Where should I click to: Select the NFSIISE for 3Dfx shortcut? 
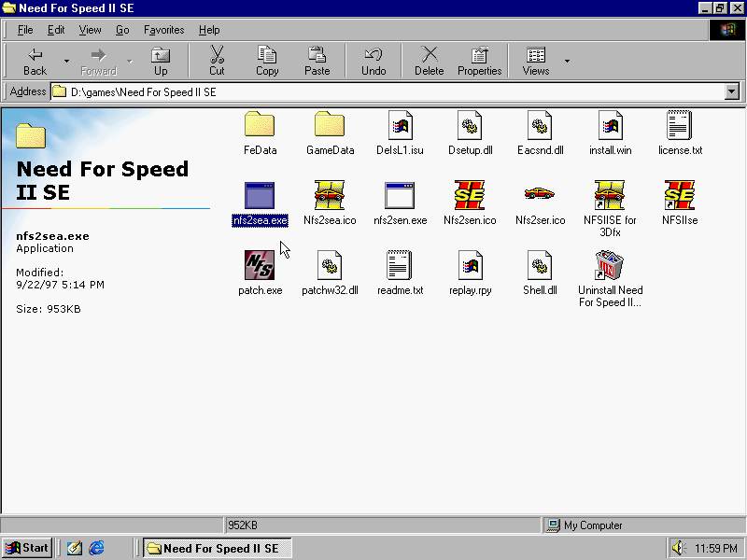pyautogui.click(x=610, y=196)
